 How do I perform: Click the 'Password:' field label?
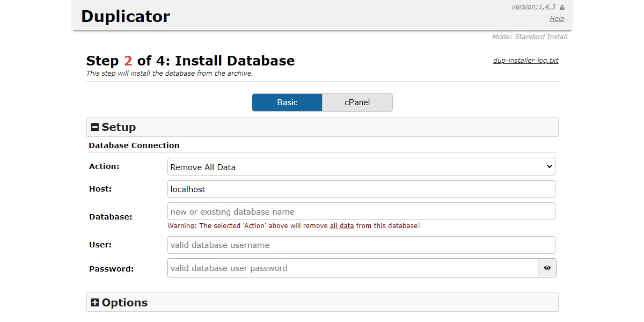click(x=112, y=269)
